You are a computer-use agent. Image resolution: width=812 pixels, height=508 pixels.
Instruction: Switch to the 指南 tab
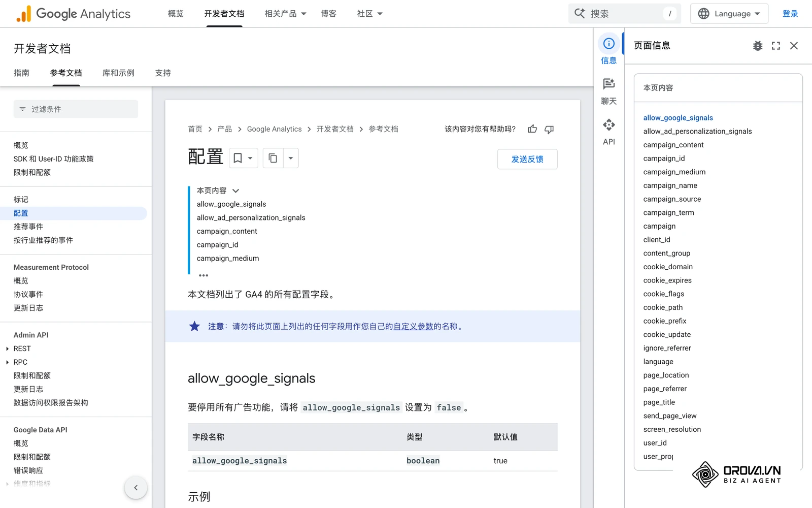(21, 73)
